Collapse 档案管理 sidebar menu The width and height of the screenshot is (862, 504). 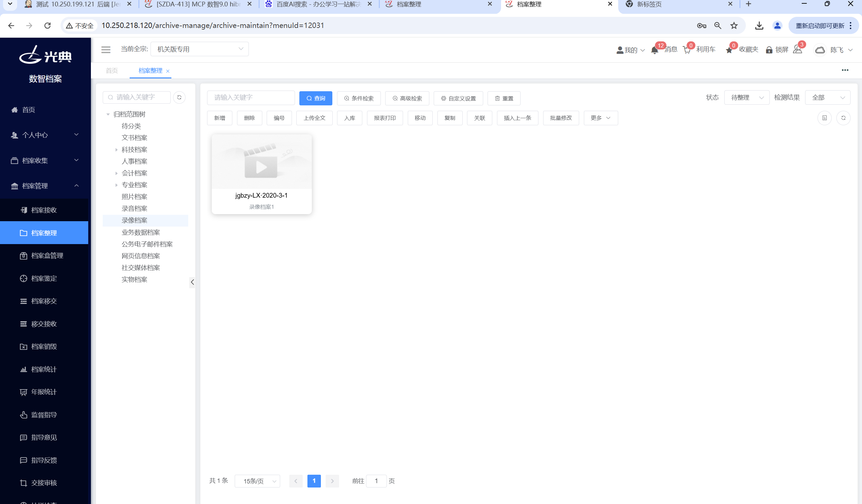click(44, 186)
